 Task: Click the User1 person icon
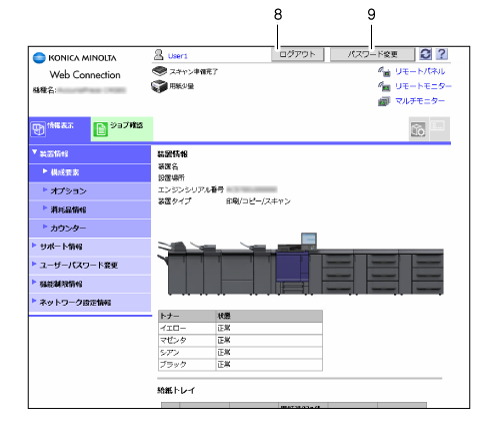[x=159, y=55]
